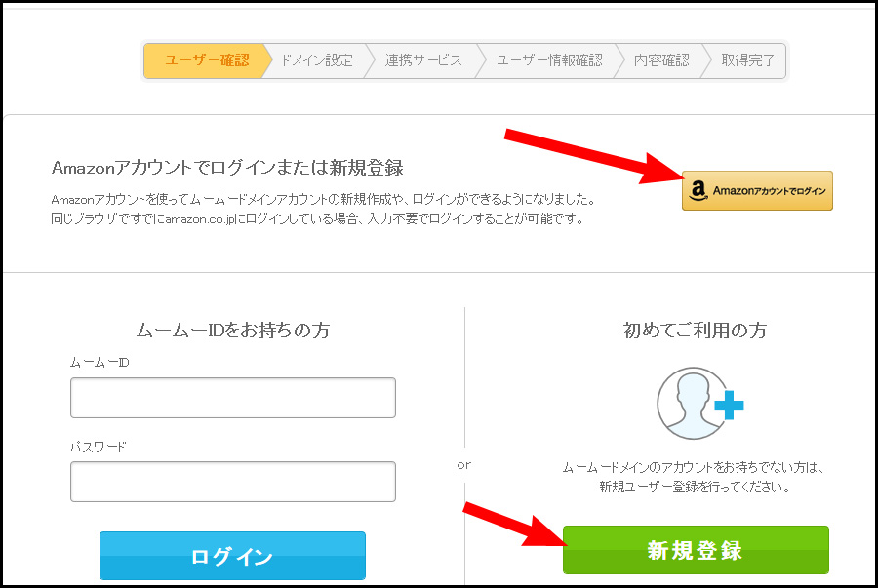Click the "or" label between the columns

[464, 465]
